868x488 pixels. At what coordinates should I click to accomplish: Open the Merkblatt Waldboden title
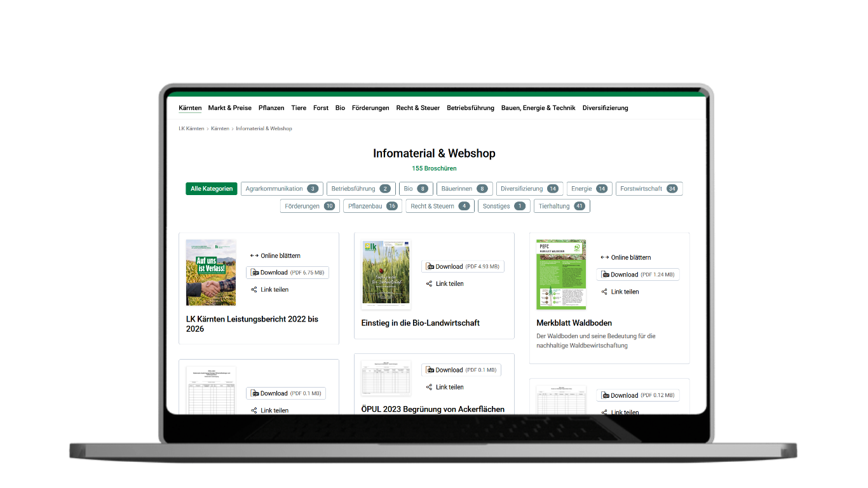click(x=574, y=323)
